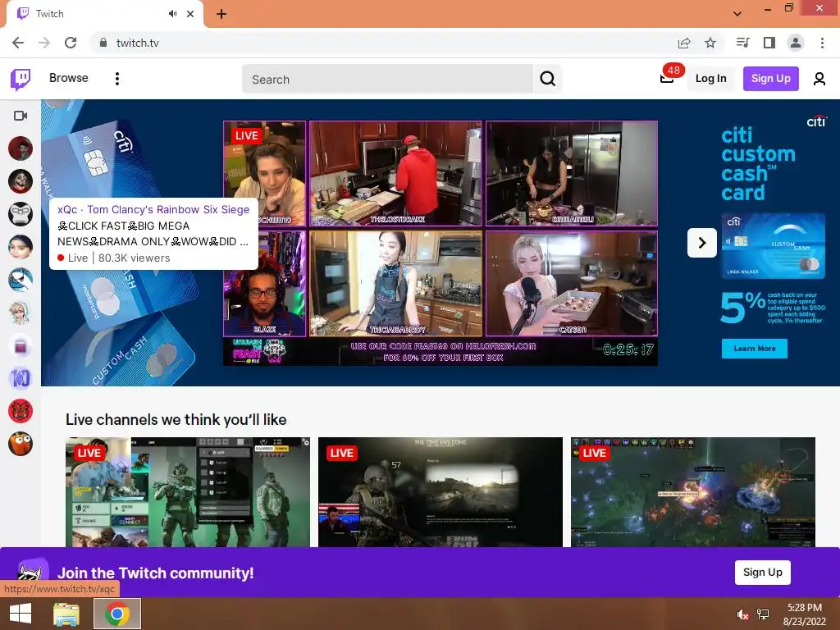Click the magnifying glass search button
This screenshot has height=630, width=840.
[x=547, y=80]
